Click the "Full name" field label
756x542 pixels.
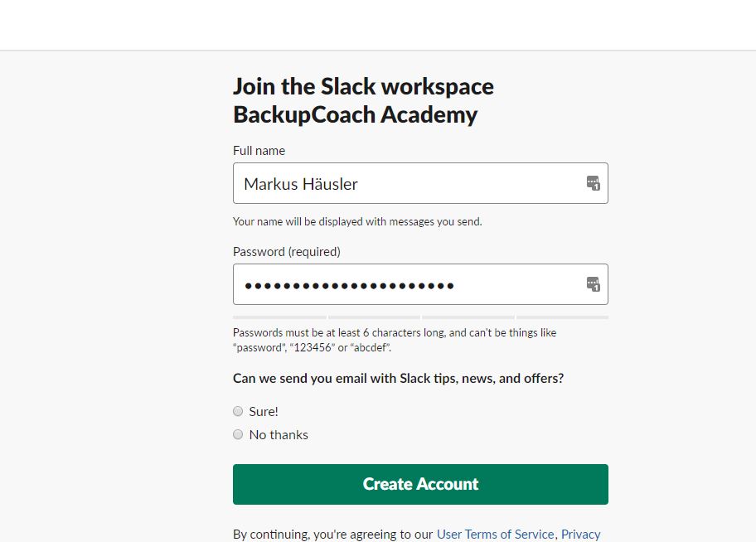point(259,151)
